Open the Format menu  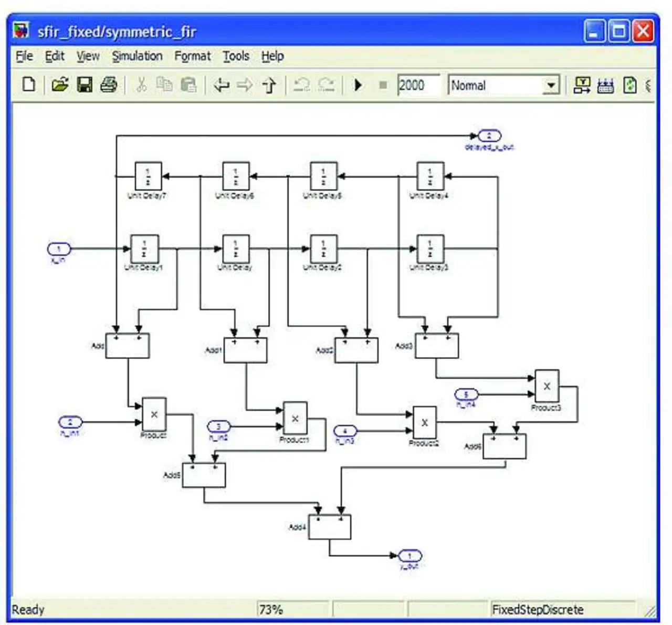tap(192, 56)
